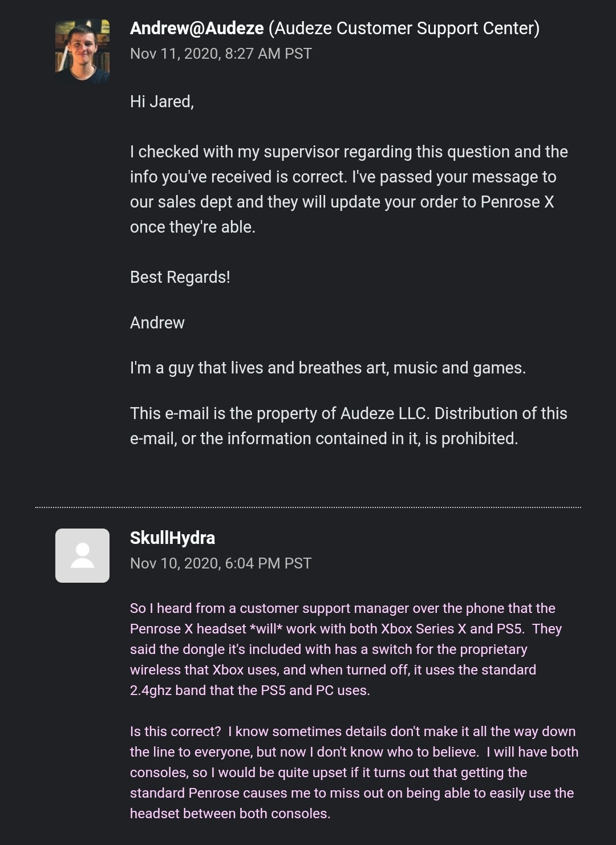Click the 'lives and breathes art' tagline
This screenshot has width=616, height=845.
328,368
